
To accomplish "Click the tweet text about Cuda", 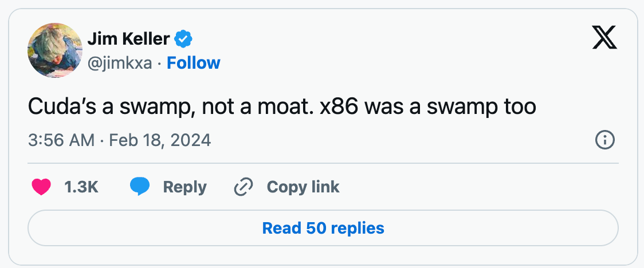I will pyautogui.click(x=282, y=107).
